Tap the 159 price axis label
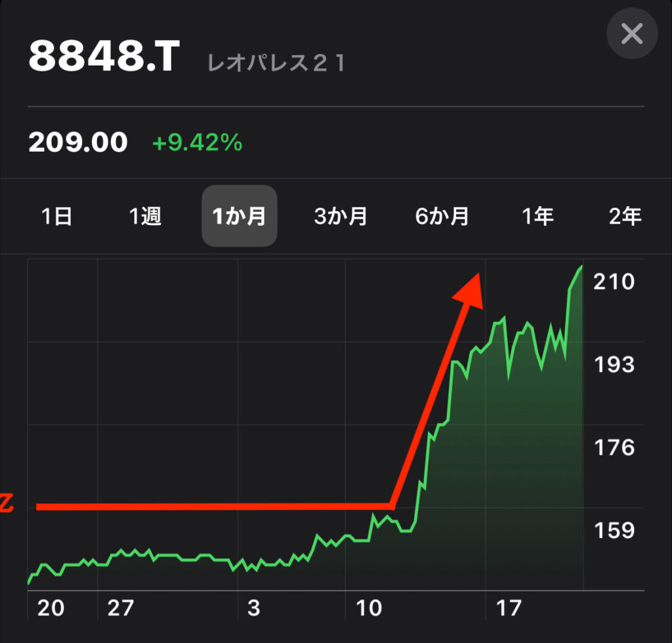Image resolution: width=672 pixels, height=643 pixels. (x=614, y=530)
